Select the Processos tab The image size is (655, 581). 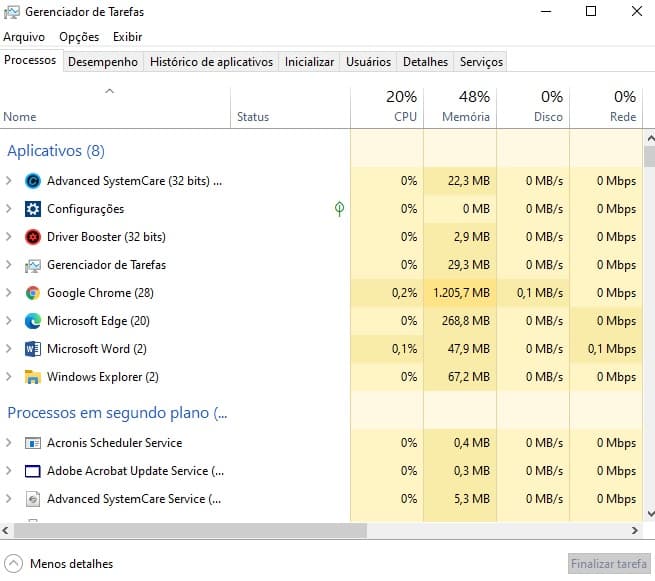30,60
